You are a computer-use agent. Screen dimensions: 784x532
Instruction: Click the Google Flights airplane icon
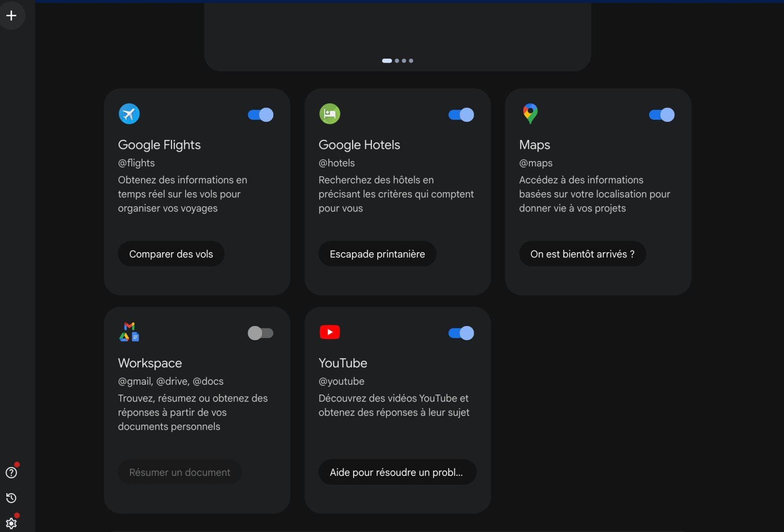(x=129, y=114)
